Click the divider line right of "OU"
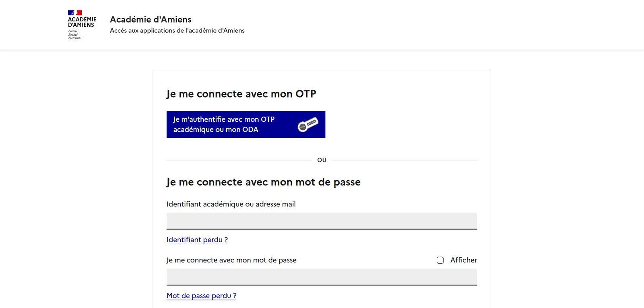The image size is (644, 308). pyautogui.click(x=404, y=160)
